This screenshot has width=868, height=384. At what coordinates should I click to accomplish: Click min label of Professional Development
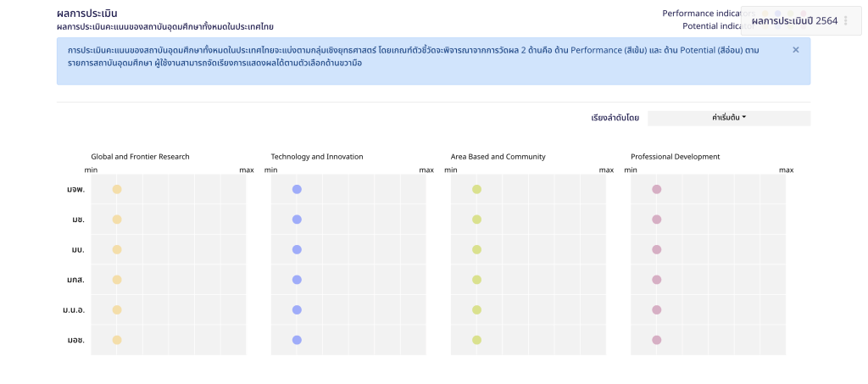click(x=631, y=170)
